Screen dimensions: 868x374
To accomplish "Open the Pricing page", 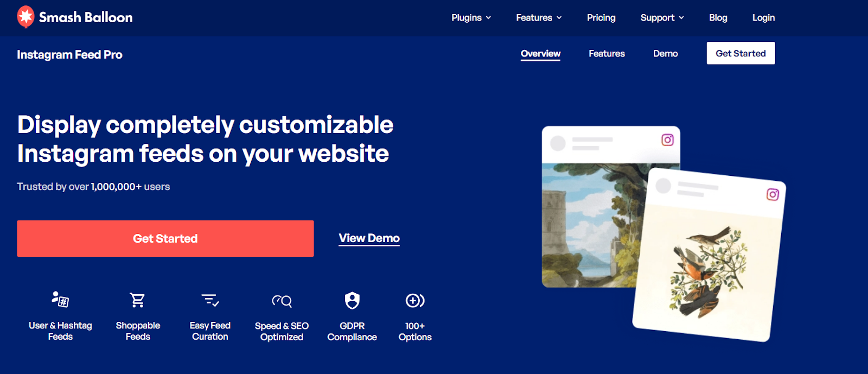I will click(x=601, y=18).
